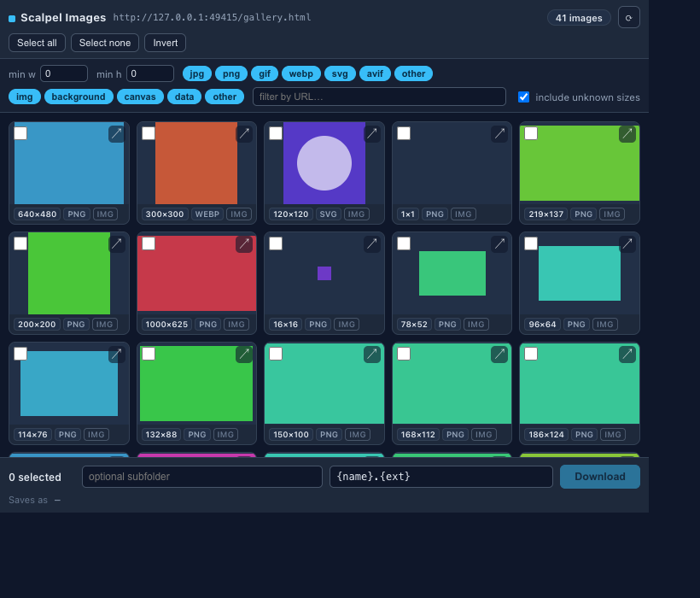Open the 150×100 PNG image externally
Viewport: 700px width, 598px height.
[372, 355]
